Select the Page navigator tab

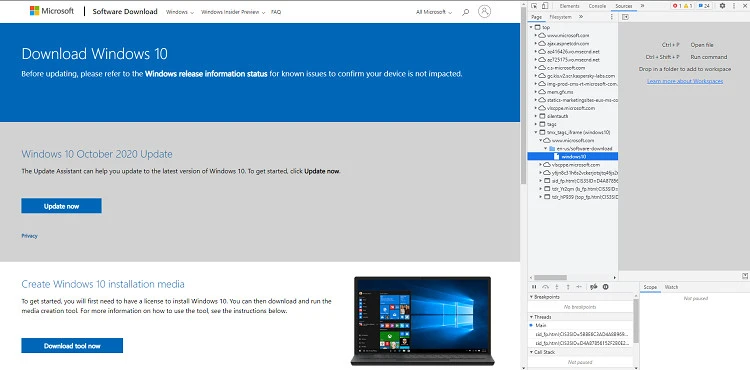(x=537, y=17)
